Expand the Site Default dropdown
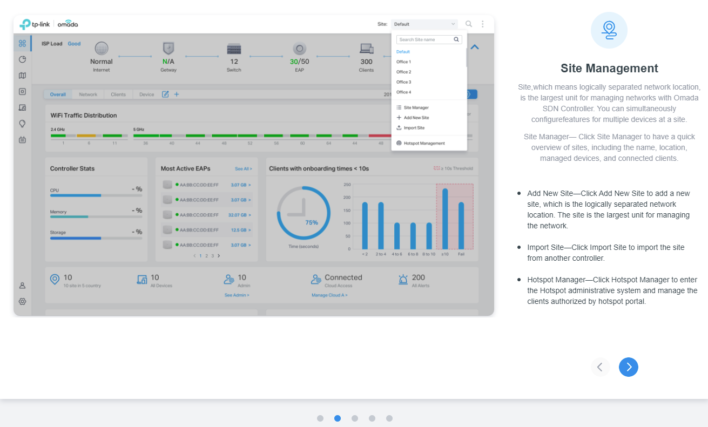708x427 pixels. click(x=425, y=23)
